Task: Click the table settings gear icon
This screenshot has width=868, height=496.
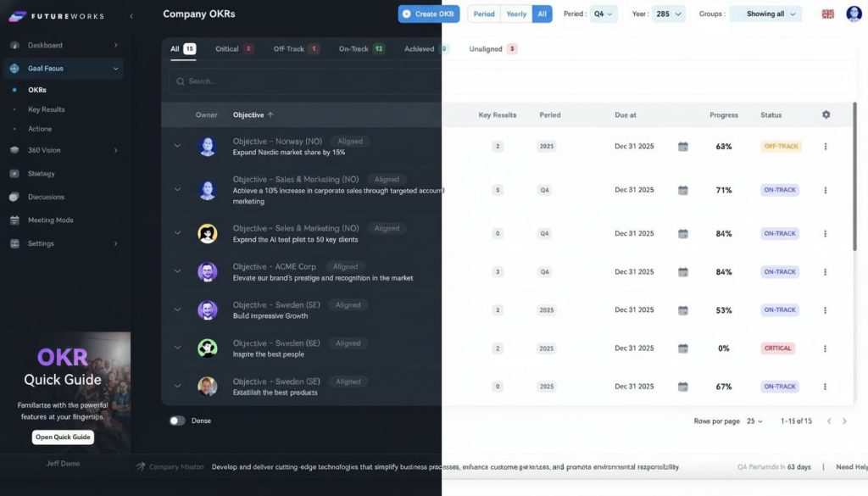Action: tap(826, 114)
